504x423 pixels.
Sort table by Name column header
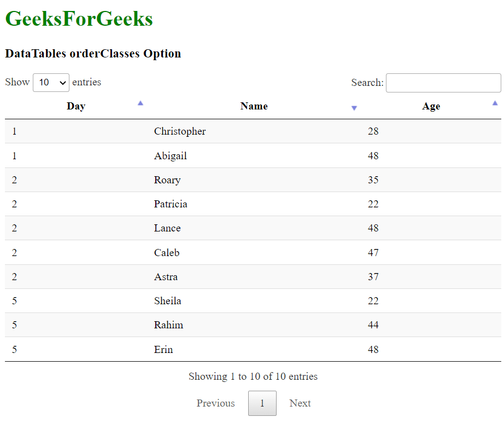254,106
